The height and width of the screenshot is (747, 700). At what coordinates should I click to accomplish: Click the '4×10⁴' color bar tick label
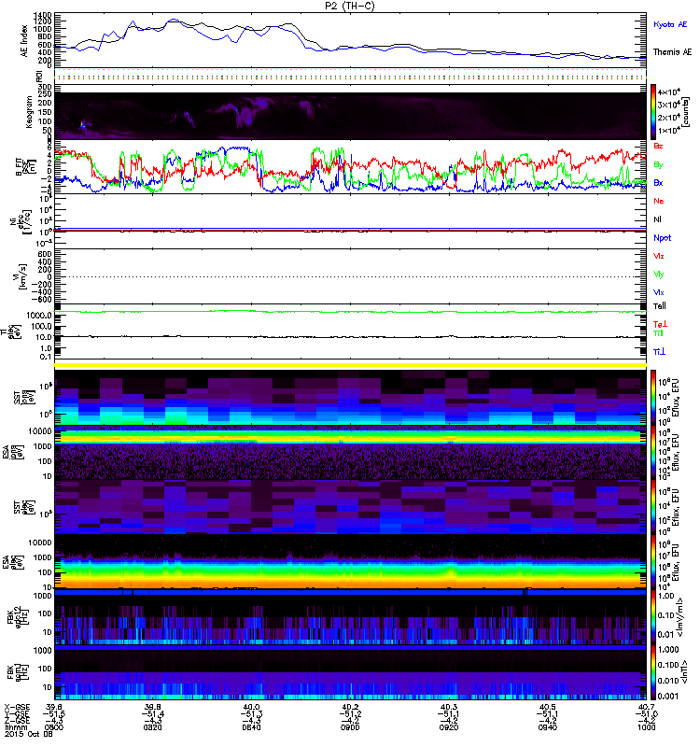(x=668, y=92)
